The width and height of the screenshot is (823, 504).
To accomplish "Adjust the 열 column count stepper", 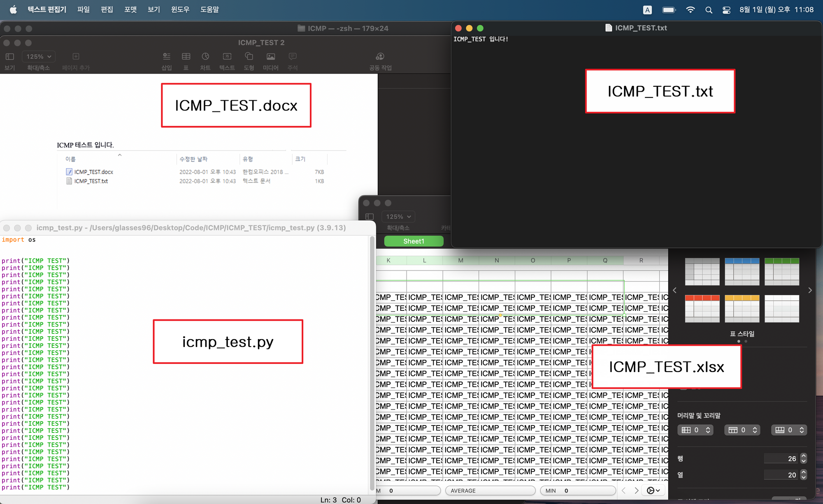I will point(804,475).
